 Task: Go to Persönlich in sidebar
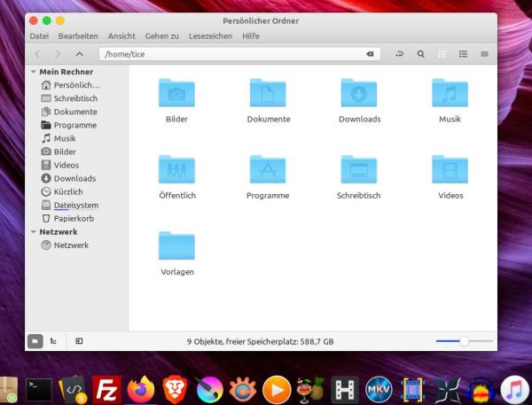click(70, 85)
